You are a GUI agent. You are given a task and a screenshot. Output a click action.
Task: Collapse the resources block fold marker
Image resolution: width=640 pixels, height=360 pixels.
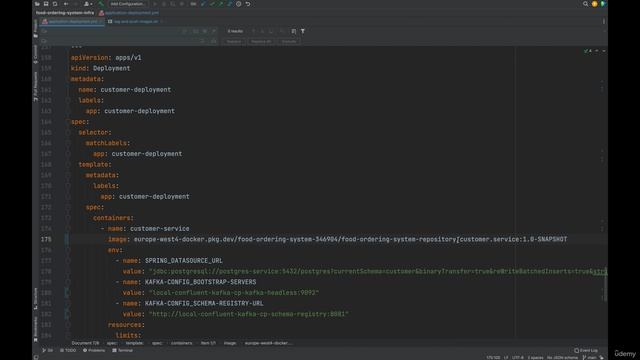click(x=68, y=325)
